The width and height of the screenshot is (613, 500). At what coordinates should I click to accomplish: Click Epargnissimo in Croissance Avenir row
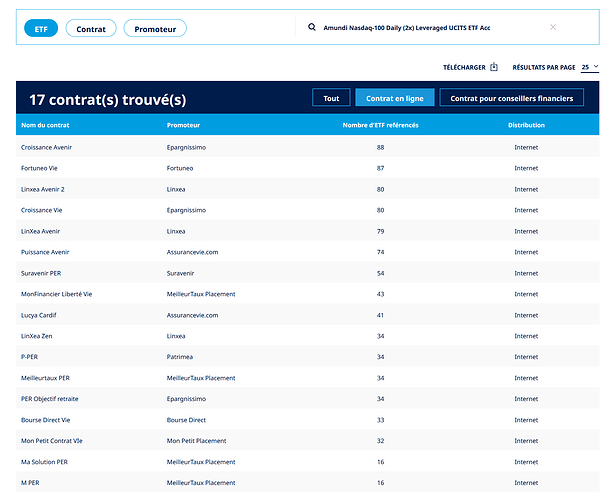tap(186, 147)
